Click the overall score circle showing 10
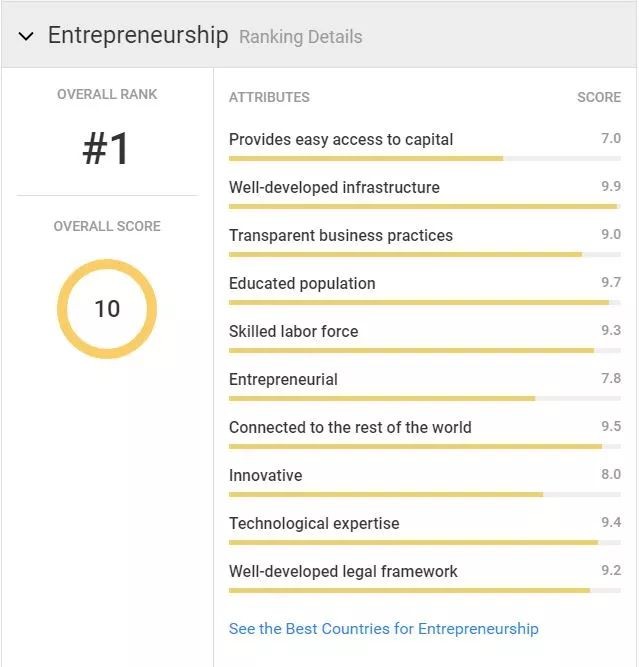 pos(107,309)
